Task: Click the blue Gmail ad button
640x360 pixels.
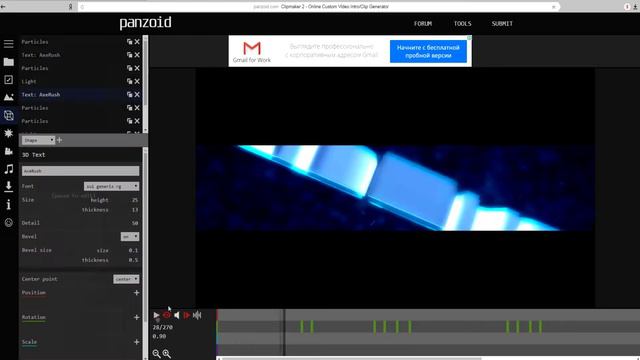Action: click(x=428, y=51)
